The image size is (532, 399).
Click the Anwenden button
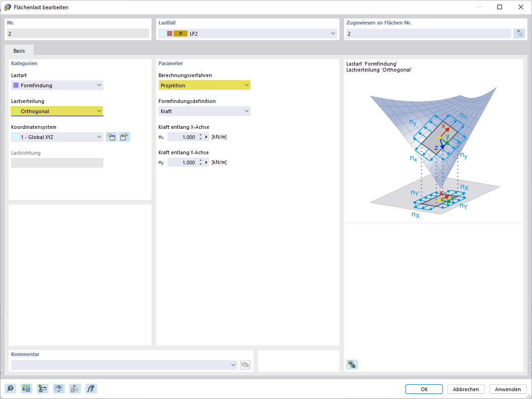508,389
